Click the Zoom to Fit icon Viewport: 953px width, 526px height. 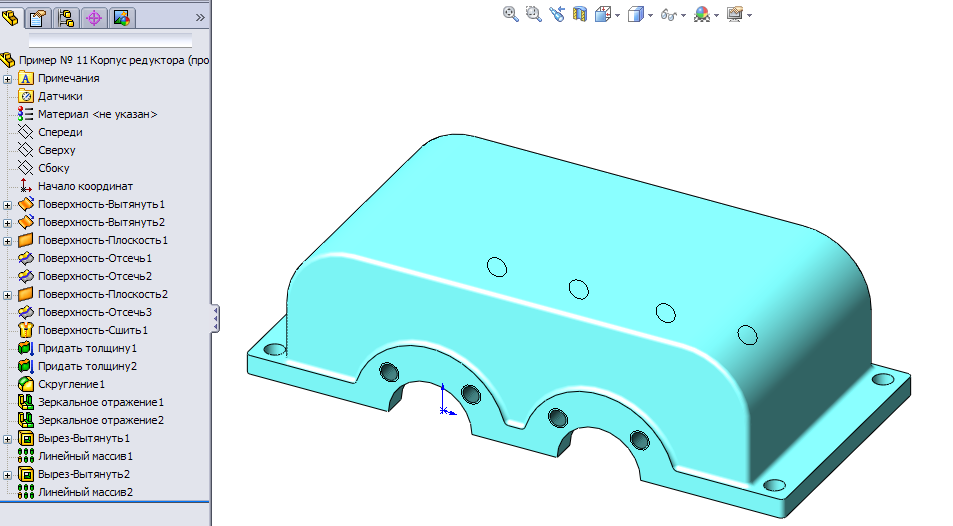tap(511, 14)
